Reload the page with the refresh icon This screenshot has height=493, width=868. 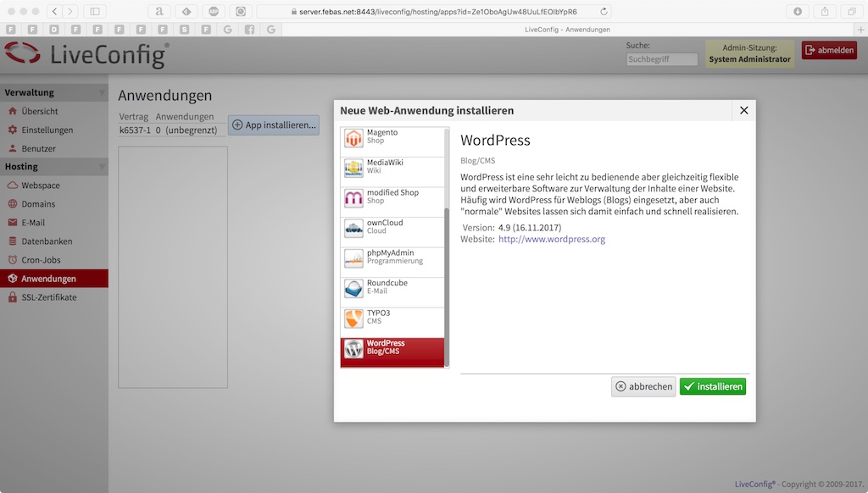[x=604, y=11]
